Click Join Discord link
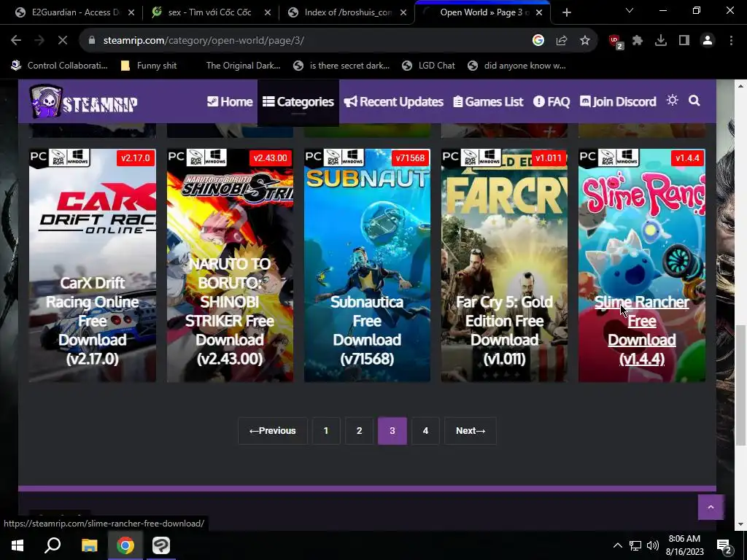747x560 pixels. pos(618,101)
